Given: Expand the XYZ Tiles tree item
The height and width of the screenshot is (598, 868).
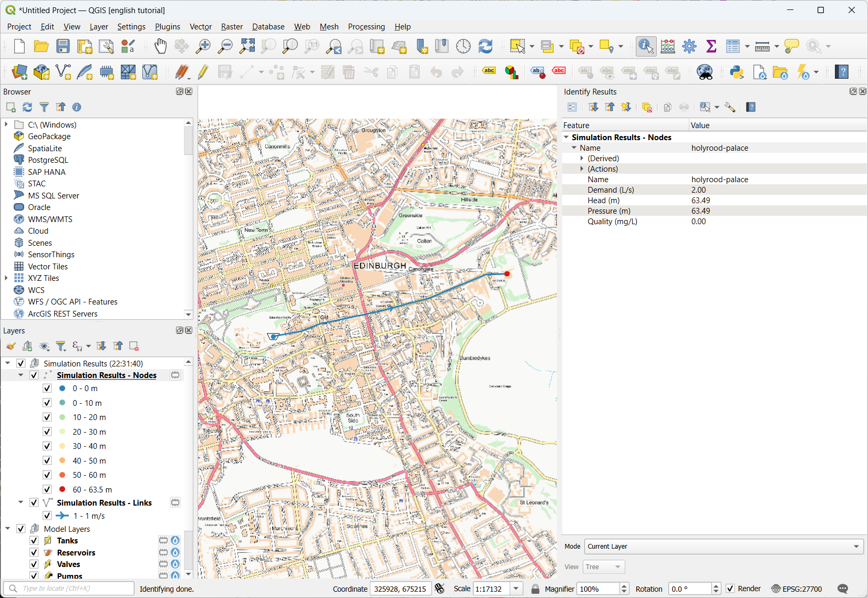Looking at the screenshot, I should tap(6, 278).
